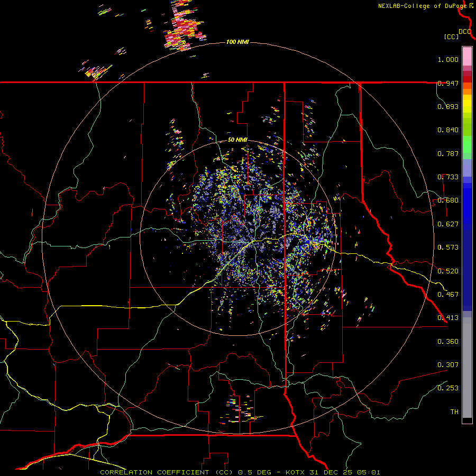Click the 50 NMI range ring label
The image size is (476, 476).
tap(237, 140)
